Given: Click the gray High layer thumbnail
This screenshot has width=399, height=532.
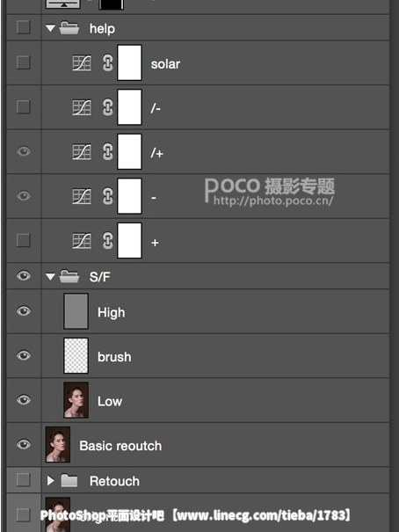Looking at the screenshot, I should click(76, 311).
